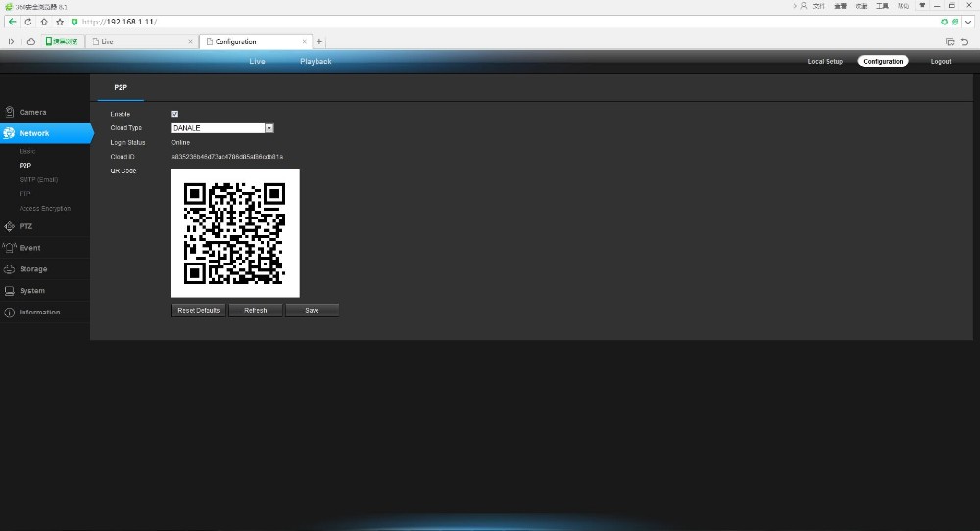Click the restore closed tab undo icon
Image resolution: width=980 pixels, height=531 pixels.
point(965,42)
